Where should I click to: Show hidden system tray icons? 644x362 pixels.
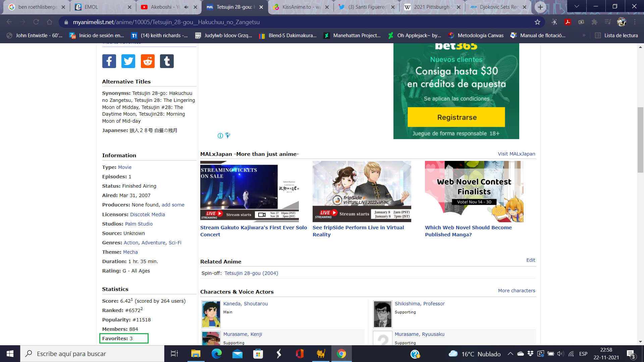click(510, 354)
